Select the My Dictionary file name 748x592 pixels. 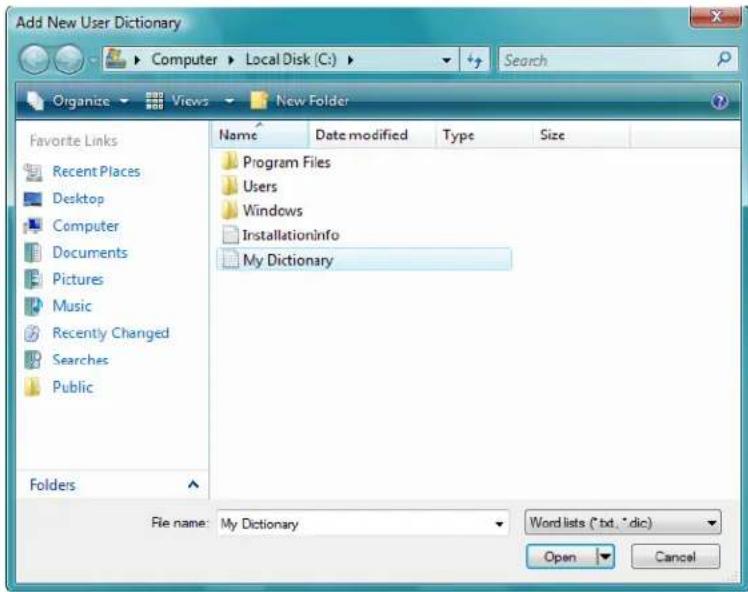coord(288,260)
